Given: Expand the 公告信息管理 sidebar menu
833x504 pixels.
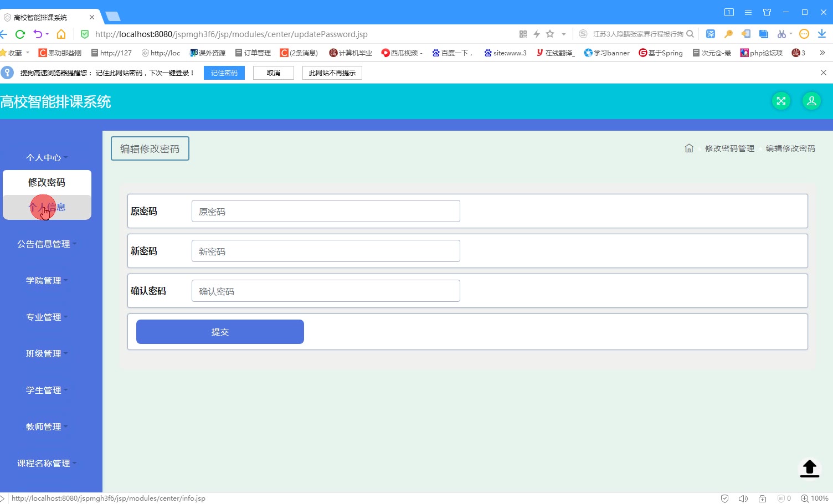Looking at the screenshot, I should click(x=47, y=244).
